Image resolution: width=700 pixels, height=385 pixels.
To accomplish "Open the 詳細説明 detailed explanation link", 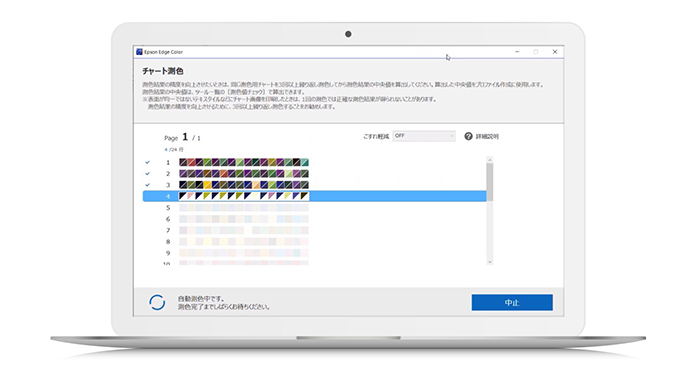I will click(x=487, y=136).
